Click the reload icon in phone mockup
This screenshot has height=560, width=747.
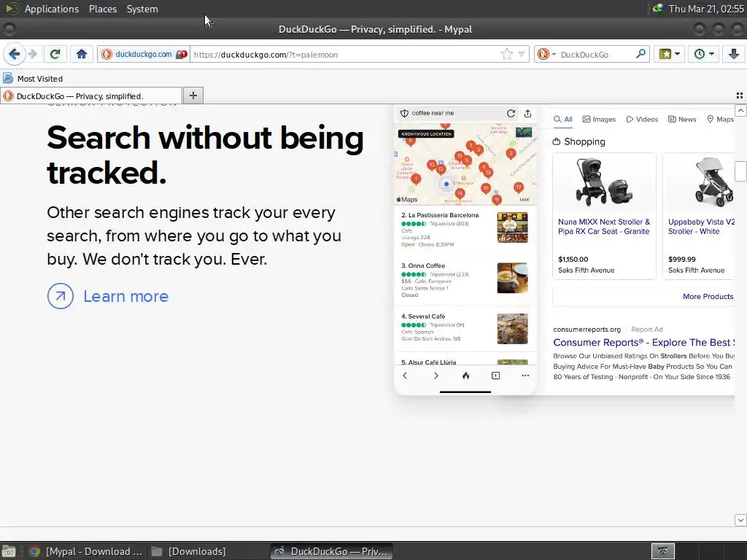point(511,113)
